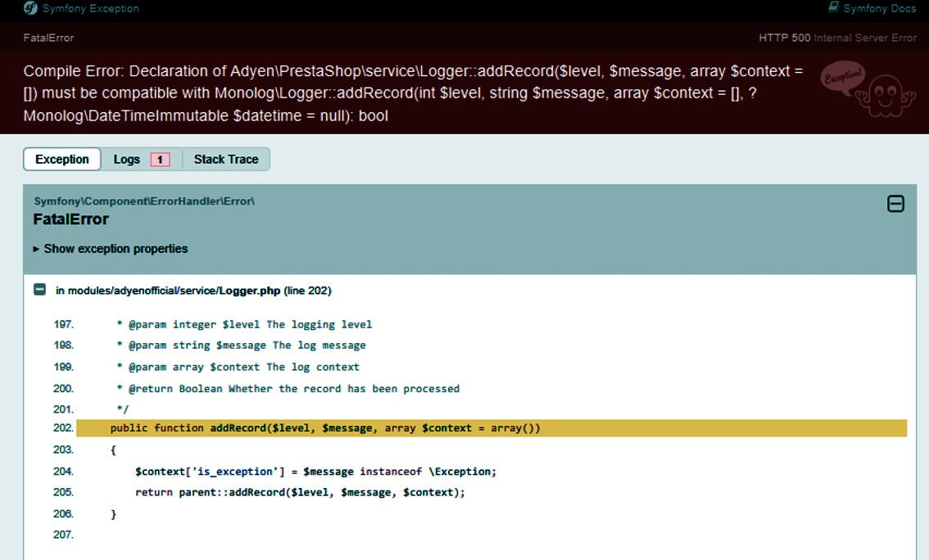Screen dimensions: 929x560
Task: Click the Symfony Docs book icon
Action: point(834,7)
